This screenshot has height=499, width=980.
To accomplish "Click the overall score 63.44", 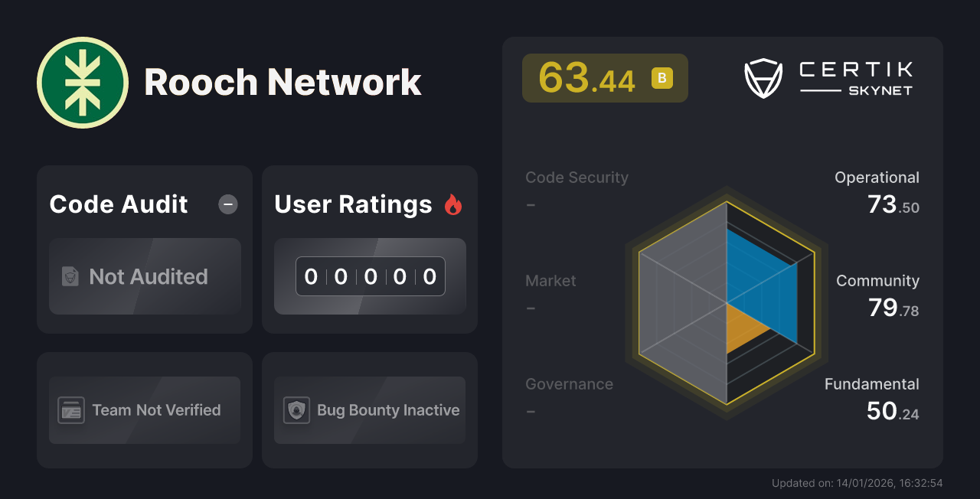I will click(x=587, y=77).
